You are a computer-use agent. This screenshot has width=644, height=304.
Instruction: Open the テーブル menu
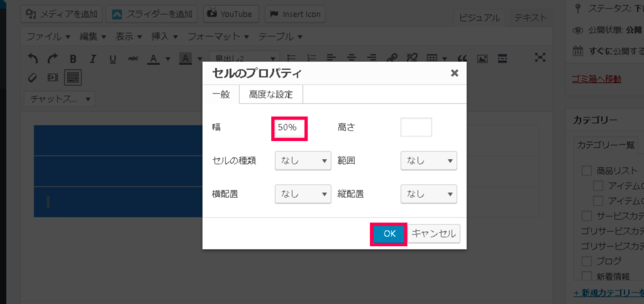281,37
